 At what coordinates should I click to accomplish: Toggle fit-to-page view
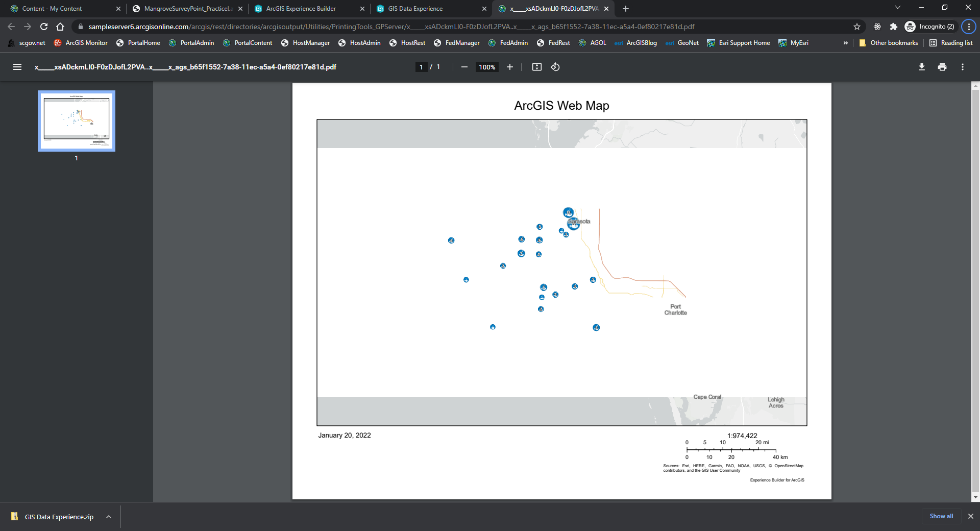(x=536, y=67)
